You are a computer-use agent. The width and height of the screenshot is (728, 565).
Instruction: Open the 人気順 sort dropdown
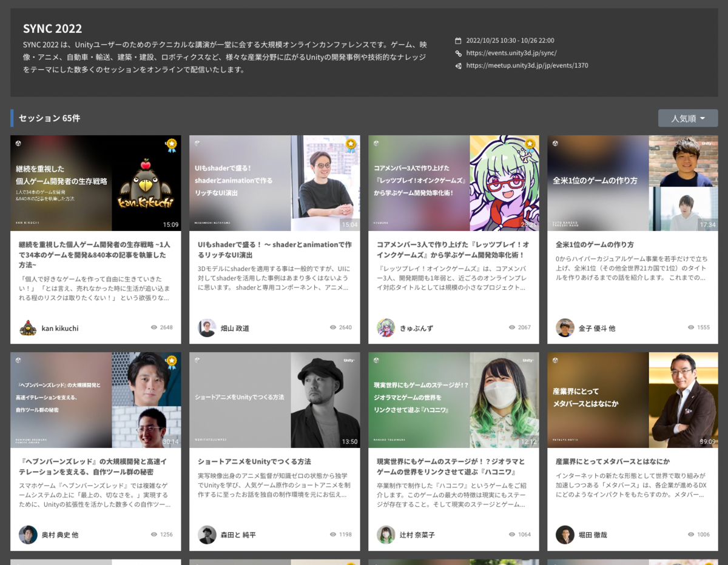pyautogui.click(x=687, y=118)
